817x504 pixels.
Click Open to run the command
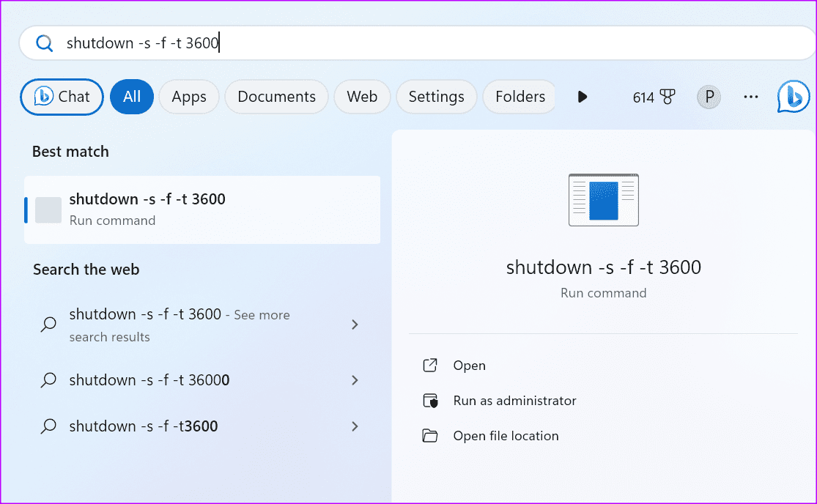coord(469,365)
